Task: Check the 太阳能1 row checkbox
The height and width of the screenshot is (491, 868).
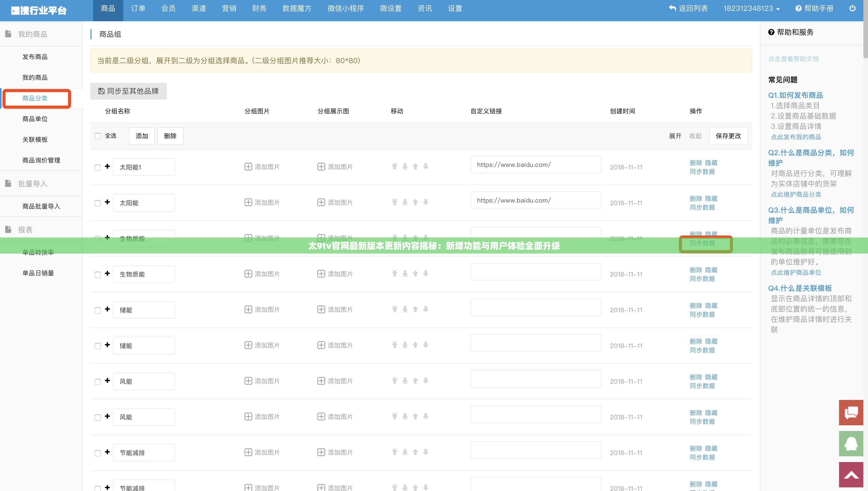Action: [98, 168]
